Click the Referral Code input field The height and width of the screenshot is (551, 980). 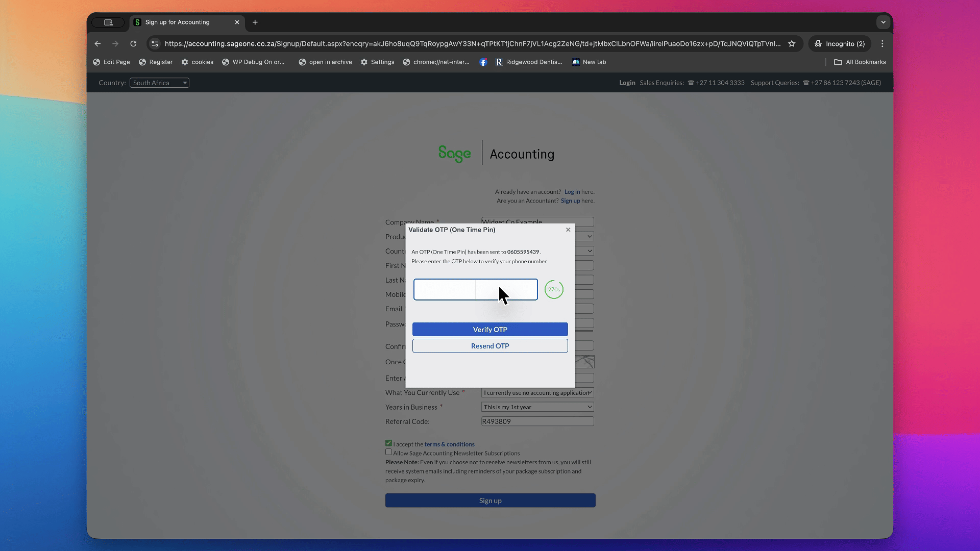click(537, 421)
